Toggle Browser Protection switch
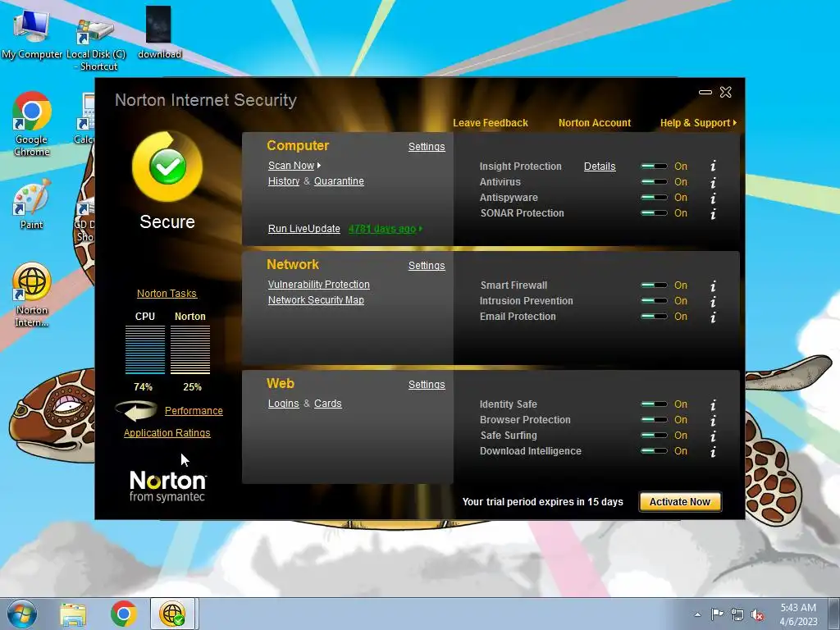The image size is (840, 630). pyautogui.click(x=654, y=419)
